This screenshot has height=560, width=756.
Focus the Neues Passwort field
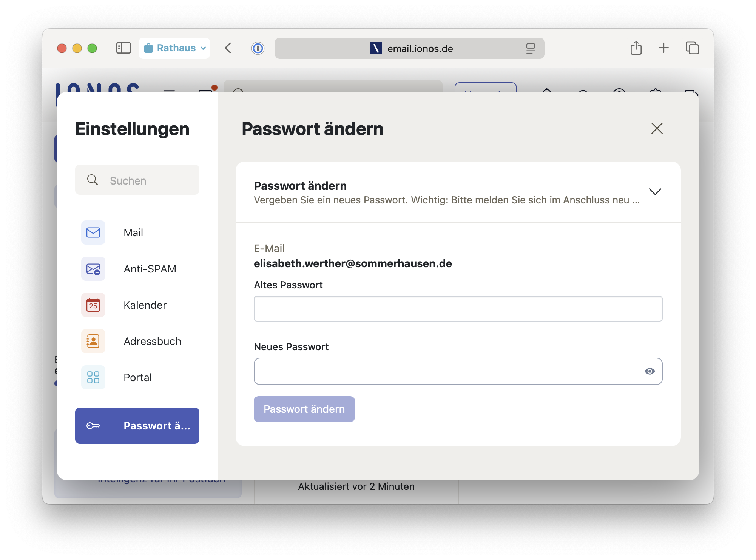[x=447, y=371]
